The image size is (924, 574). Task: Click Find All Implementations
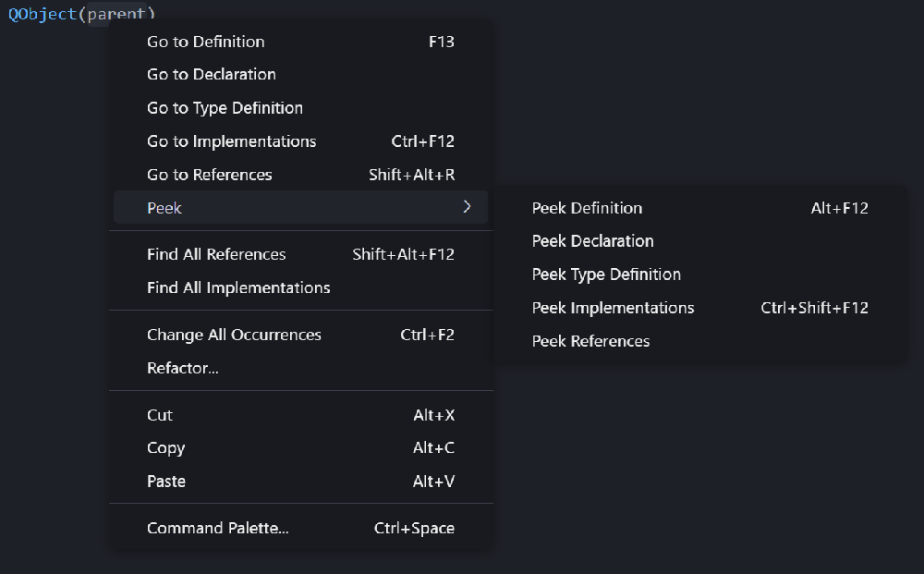coord(238,287)
